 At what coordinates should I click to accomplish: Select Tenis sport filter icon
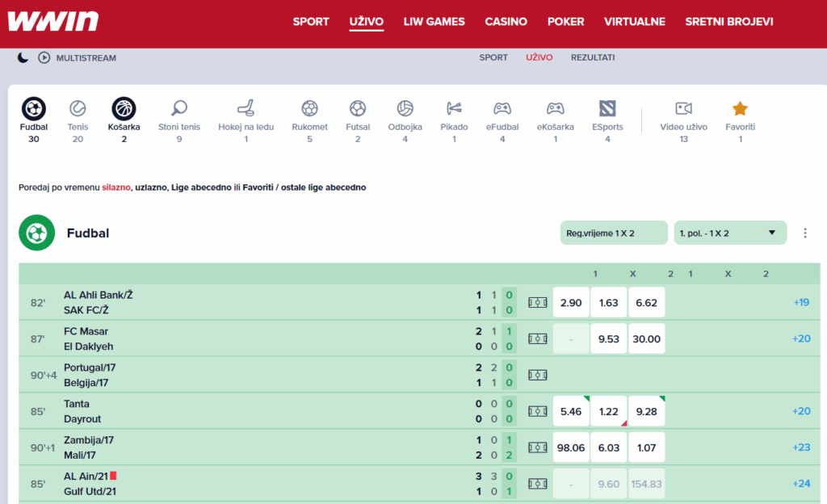78,108
